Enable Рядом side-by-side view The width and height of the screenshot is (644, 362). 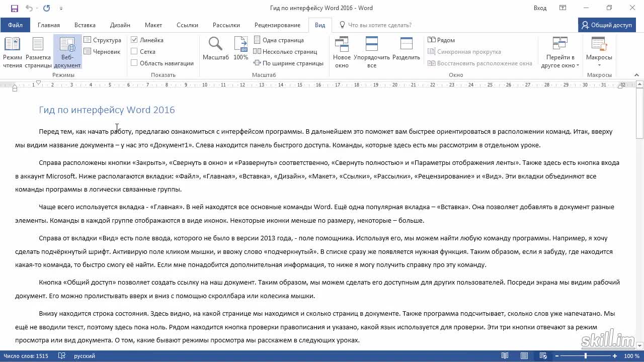pyautogui.click(x=441, y=40)
